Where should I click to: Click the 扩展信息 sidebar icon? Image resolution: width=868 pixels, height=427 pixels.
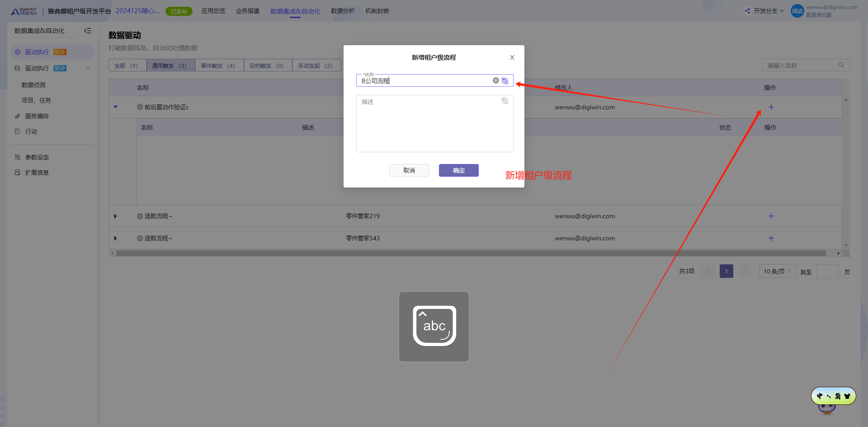click(x=17, y=173)
